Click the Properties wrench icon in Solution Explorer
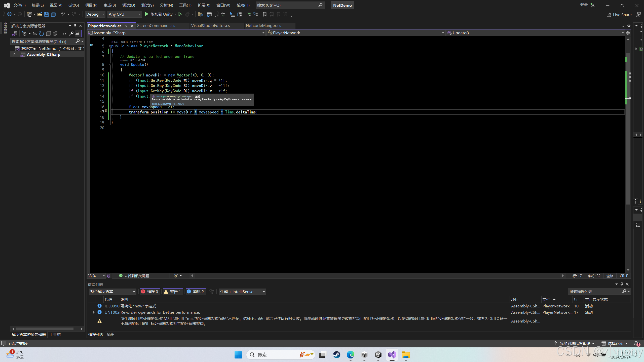The image size is (644, 362). coord(71,33)
